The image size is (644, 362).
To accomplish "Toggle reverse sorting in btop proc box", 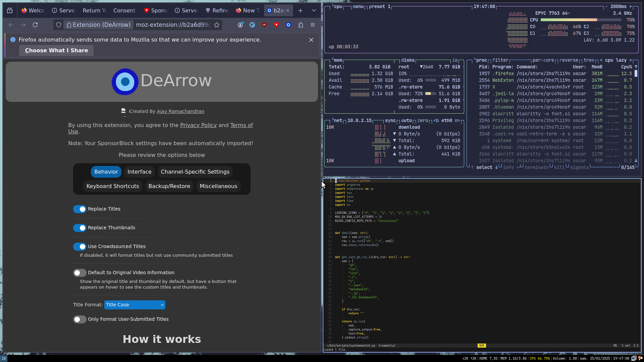I will click(x=569, y=60).
